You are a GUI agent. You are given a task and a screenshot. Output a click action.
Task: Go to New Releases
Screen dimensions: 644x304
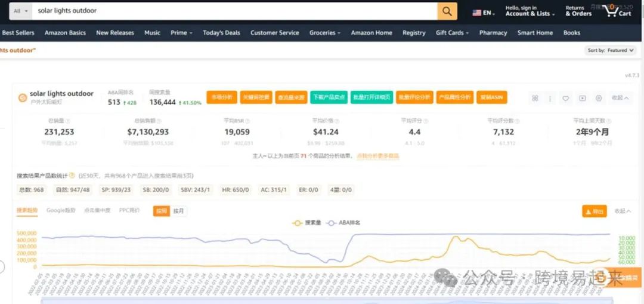pos(115,33)
